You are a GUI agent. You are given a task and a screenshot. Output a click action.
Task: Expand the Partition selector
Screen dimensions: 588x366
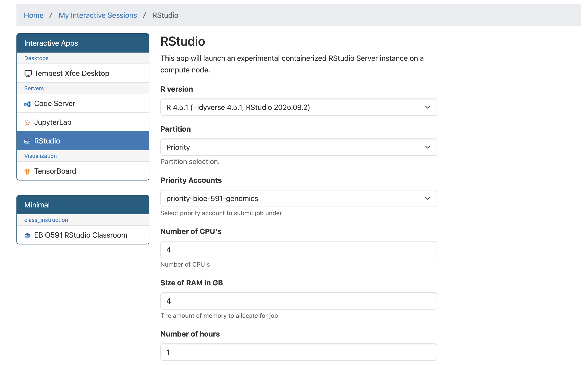[x=298, y=147]
